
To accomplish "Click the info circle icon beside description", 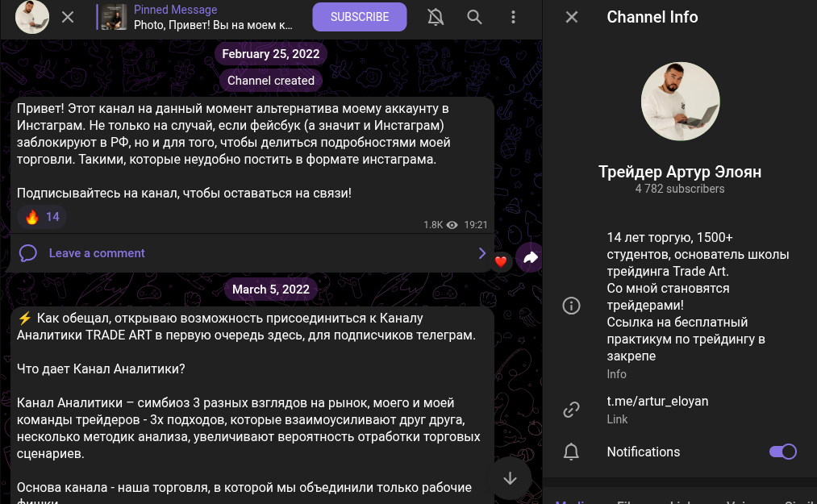I will click(571, 306).
